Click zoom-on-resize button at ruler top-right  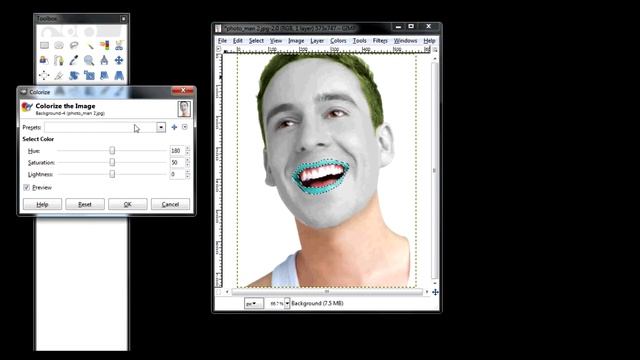pyautogui.click(x=435, y=49)
